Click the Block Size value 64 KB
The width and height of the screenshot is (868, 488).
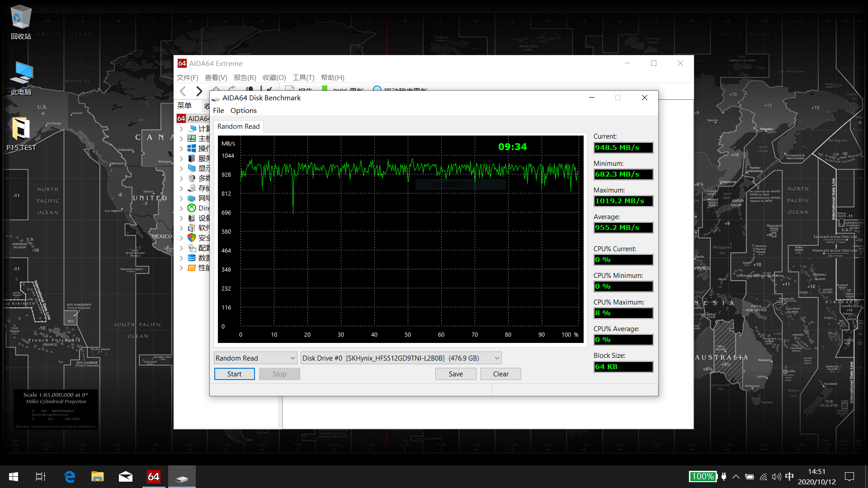623,367
